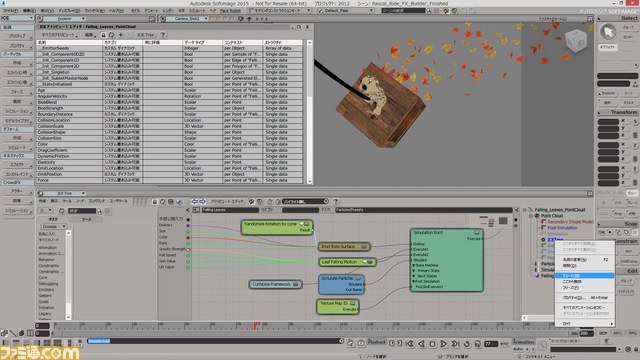Toggle lock icon in ICE Tree view toolbar
The width and height of the screenshot is (640, 360).
155,202
